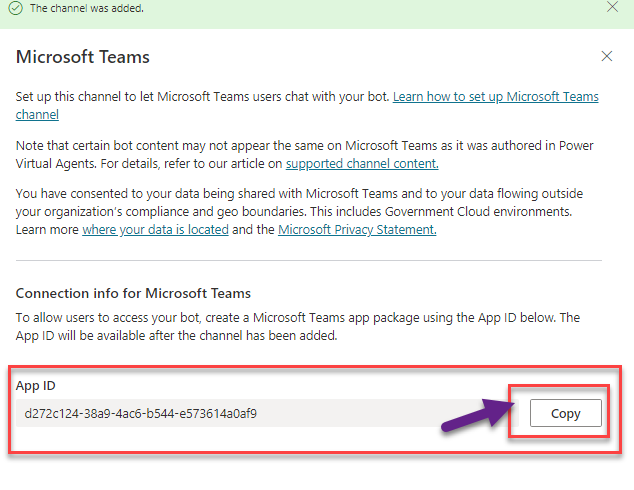Open the supported channel content article
Screen dimensions: 634x490
362,163
